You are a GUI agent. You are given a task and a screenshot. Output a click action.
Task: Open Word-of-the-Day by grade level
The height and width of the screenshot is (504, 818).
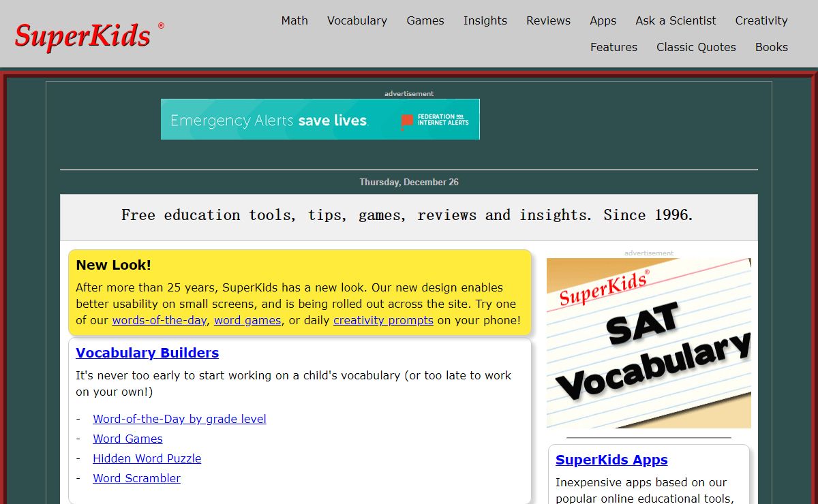pos(179,419)
